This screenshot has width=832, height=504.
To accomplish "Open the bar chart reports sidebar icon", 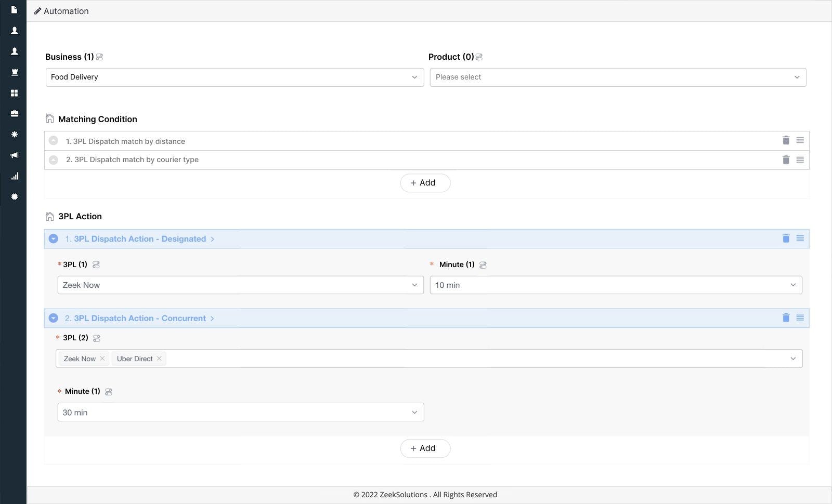I will tap(15, 176).
